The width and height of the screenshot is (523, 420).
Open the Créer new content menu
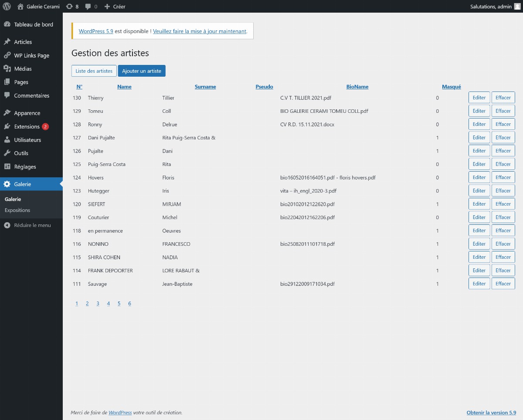[115, 7]
